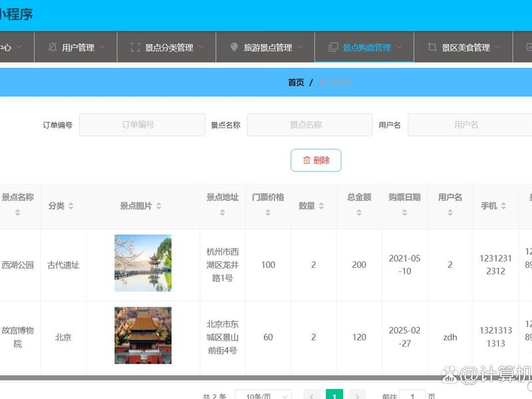Focus the 景点名称 search field

pos(310,125)
